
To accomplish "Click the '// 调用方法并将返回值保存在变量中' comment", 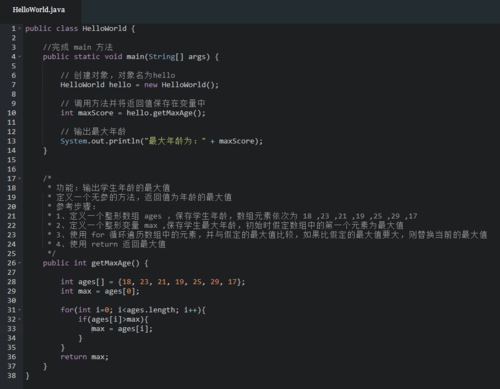I will (133, 104).
